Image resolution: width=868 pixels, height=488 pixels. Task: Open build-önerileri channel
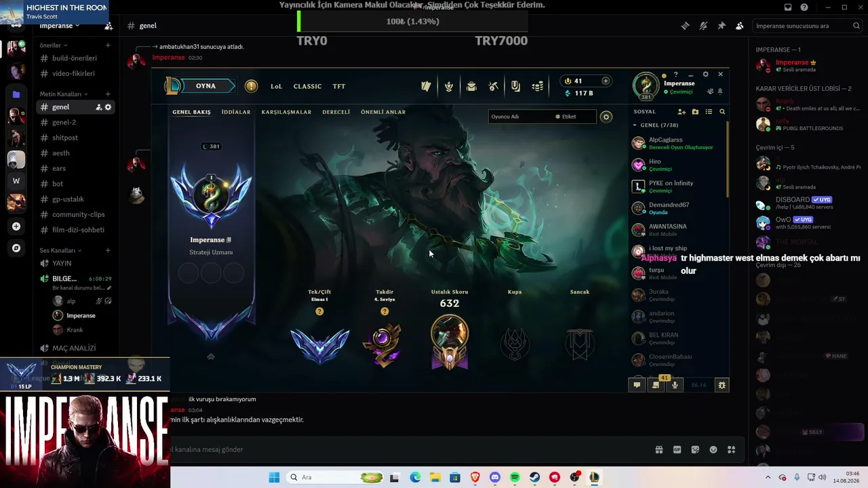pos(75,58)
